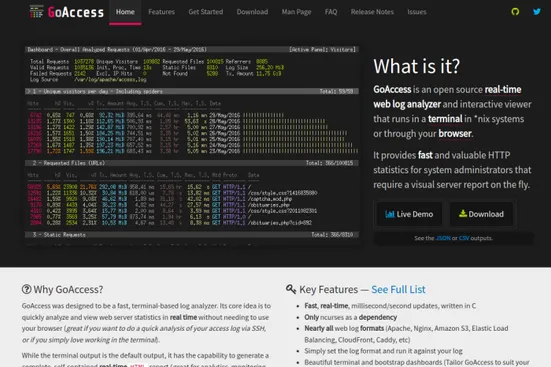The height and width of the screenshot is (367, 551).
Task: Click the GoAccess brand name text
Action: [x=76, y=12]
